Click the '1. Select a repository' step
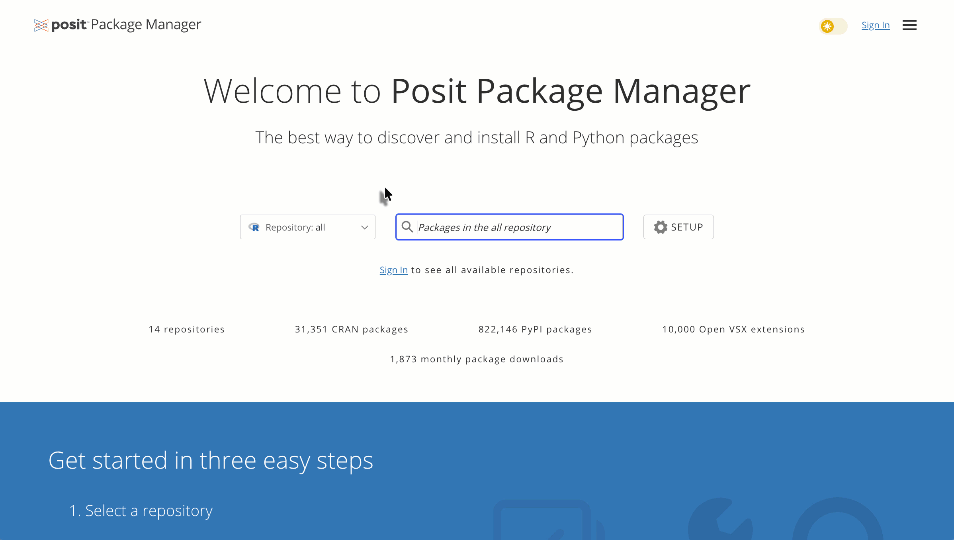954x540 pixels. coord(141,511)
